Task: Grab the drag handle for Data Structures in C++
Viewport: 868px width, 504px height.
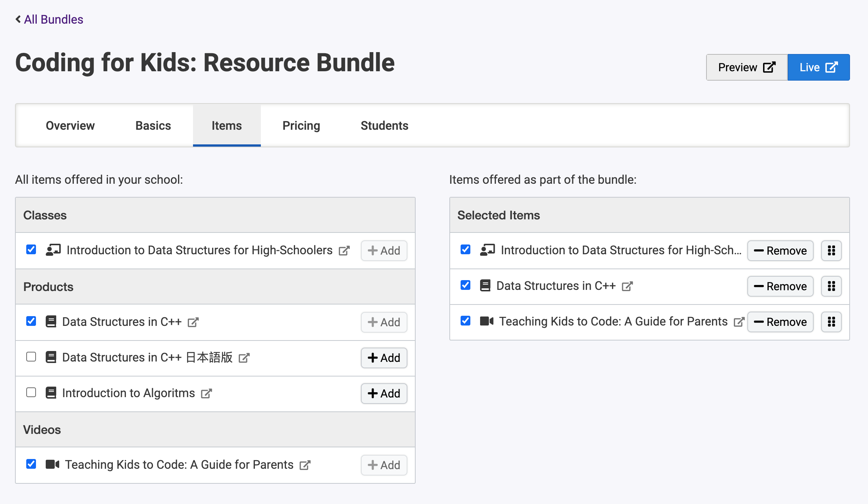Action: (831, 286)
